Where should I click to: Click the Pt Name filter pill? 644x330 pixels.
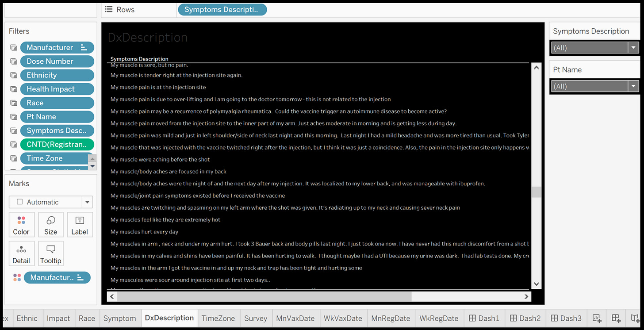point(57,117)
